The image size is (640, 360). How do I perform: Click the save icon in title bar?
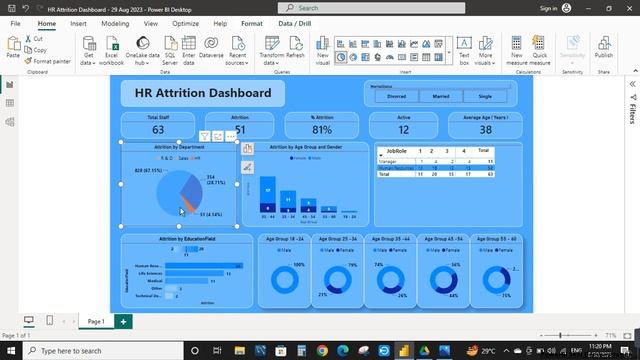pyautogui.click(x=12, y=8)
